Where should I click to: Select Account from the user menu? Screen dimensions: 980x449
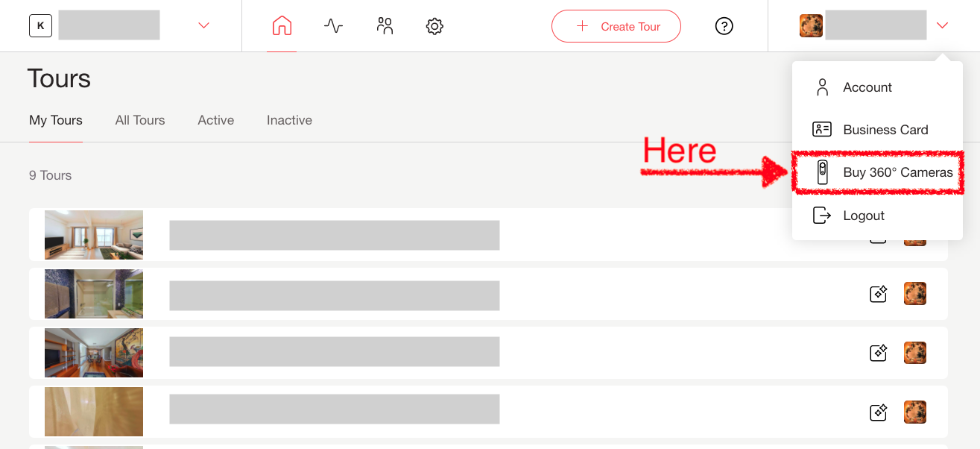click(x=867, y=87)
